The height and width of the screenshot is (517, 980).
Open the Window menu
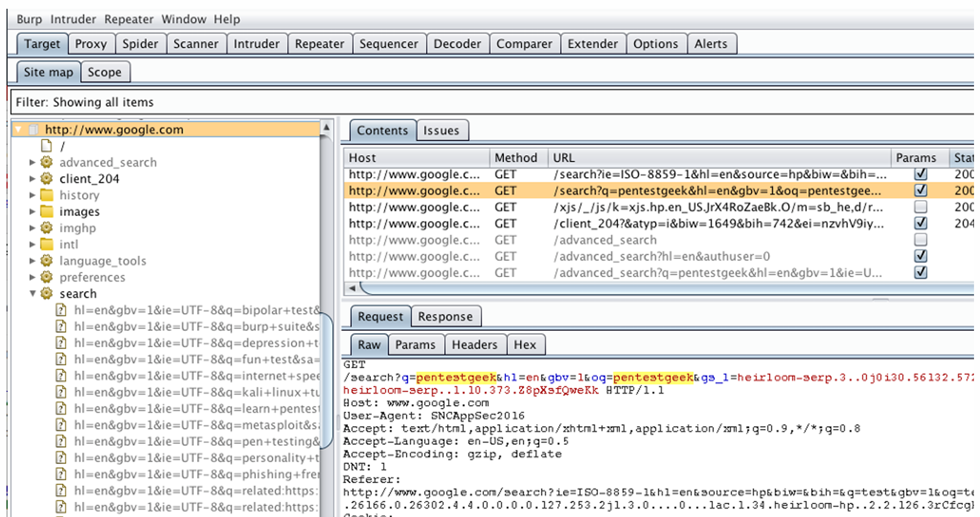pyautogui.click(x=184, y=19)
